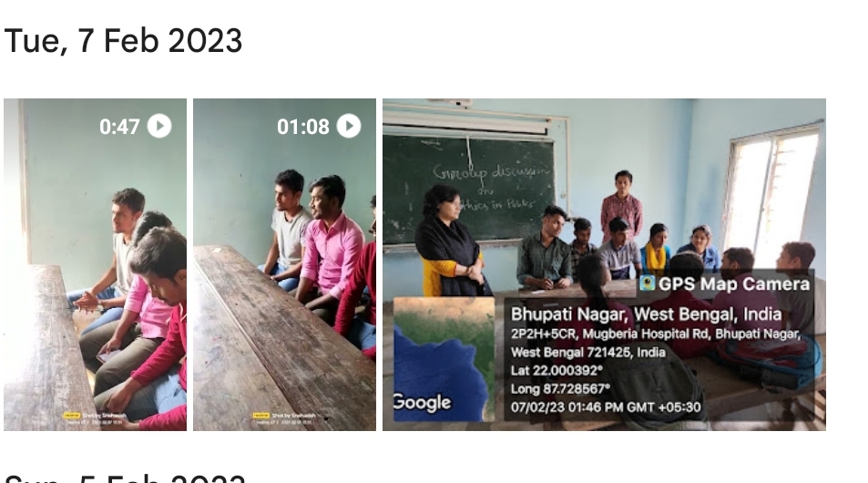Open the classroom group discussion photo
The height and width of the screenshot is (483, 868).
click(x=604, y=265)
